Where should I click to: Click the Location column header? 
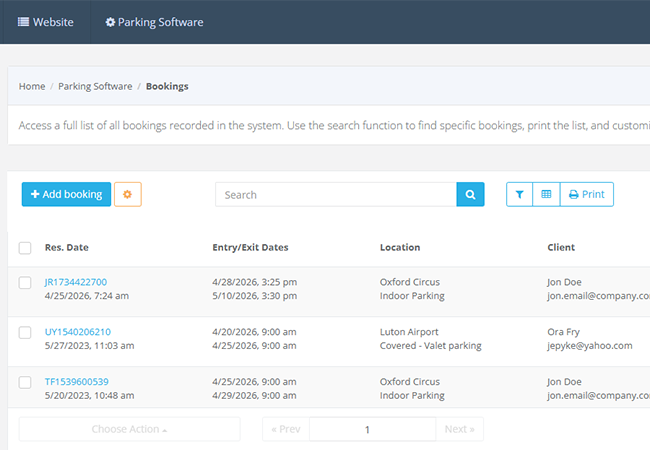click(400, 247)
